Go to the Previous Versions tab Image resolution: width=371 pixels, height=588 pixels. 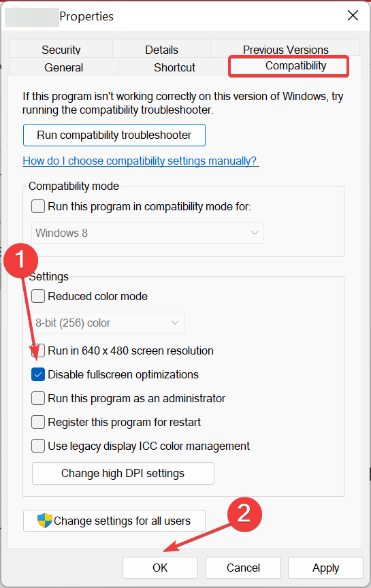click(285, 49)
